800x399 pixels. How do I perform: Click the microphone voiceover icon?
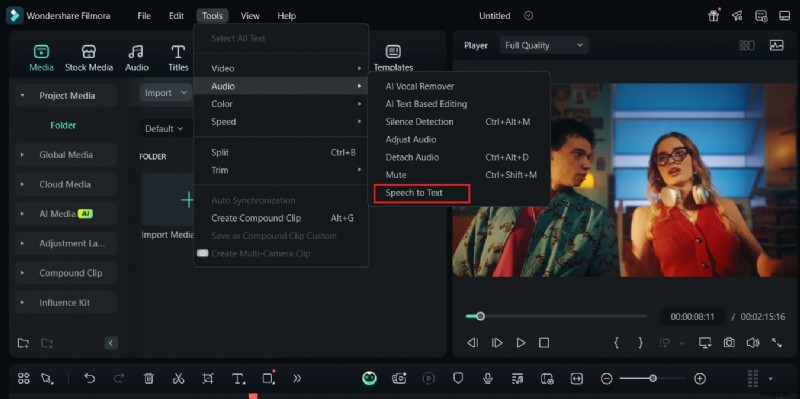[488, 378]
